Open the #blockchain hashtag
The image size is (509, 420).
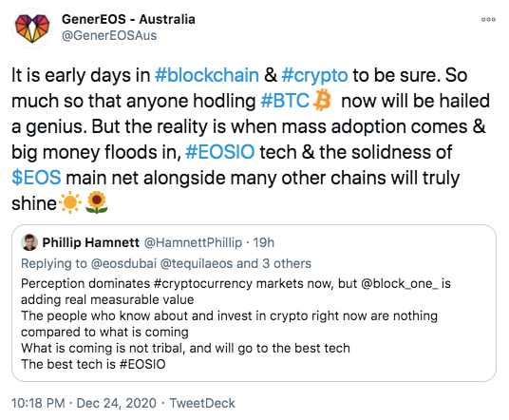207,75
